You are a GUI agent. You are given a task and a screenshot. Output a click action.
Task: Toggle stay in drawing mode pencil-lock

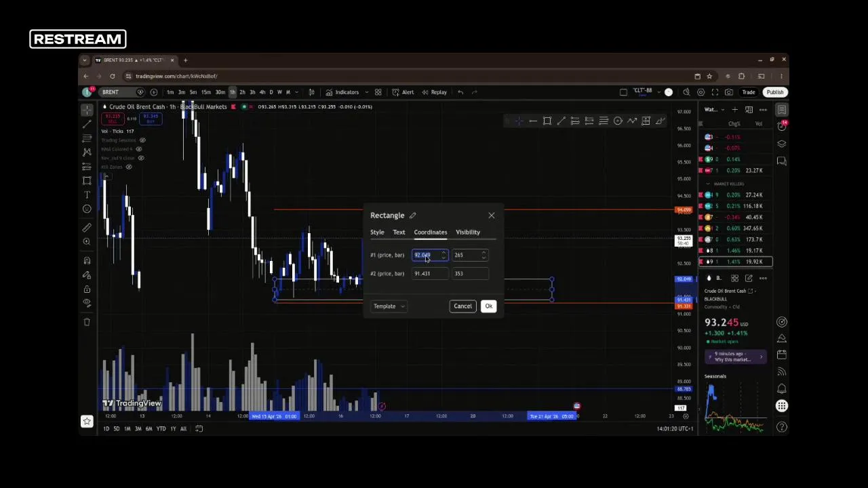click(87, 275)
